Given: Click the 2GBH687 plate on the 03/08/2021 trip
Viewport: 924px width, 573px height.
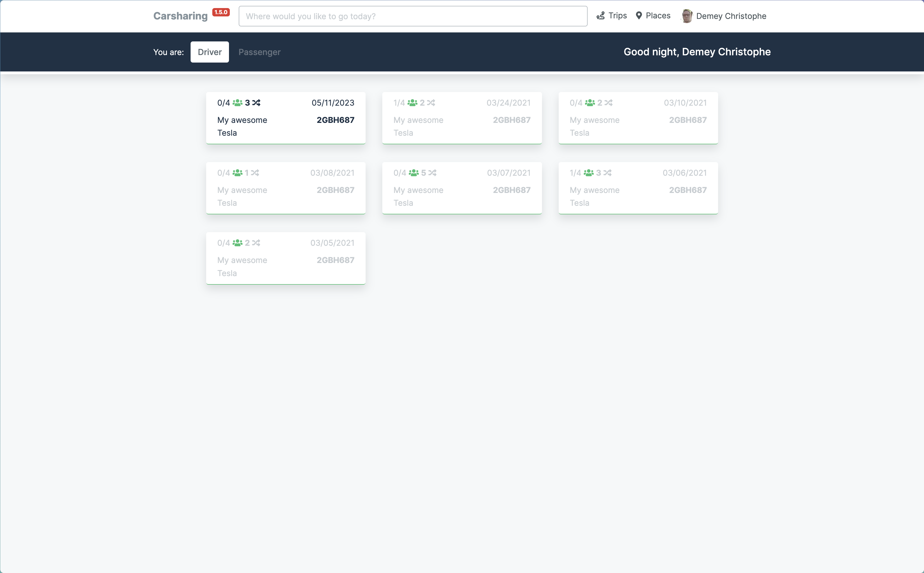Looking at the screenshot, I should click(x=336, y=190).
